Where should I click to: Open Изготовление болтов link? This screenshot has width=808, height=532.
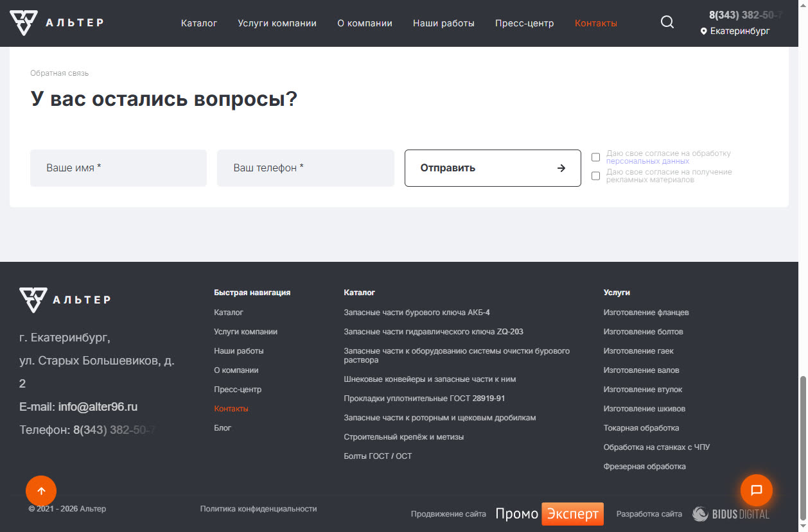click(643, 332)
